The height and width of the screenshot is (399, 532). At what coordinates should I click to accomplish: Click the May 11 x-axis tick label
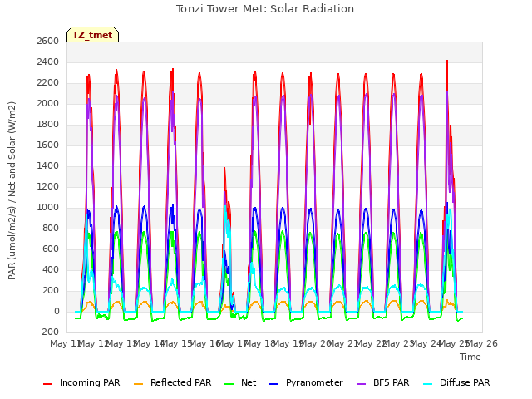pos(66,343)
